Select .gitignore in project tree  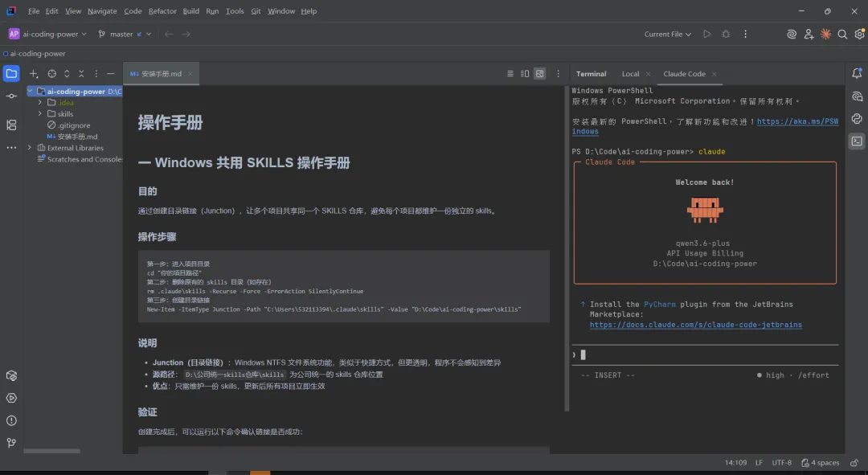[x=74, y=125]
